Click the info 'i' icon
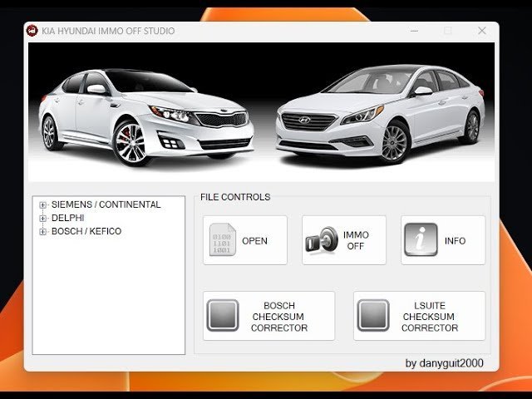This screenshot has height=399, width=532. coord(421,239)
